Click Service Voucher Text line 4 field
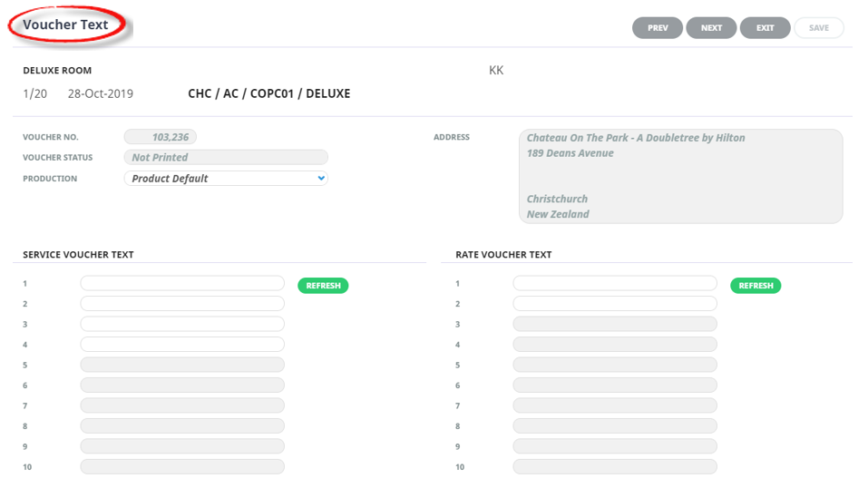 coord(182,345)
